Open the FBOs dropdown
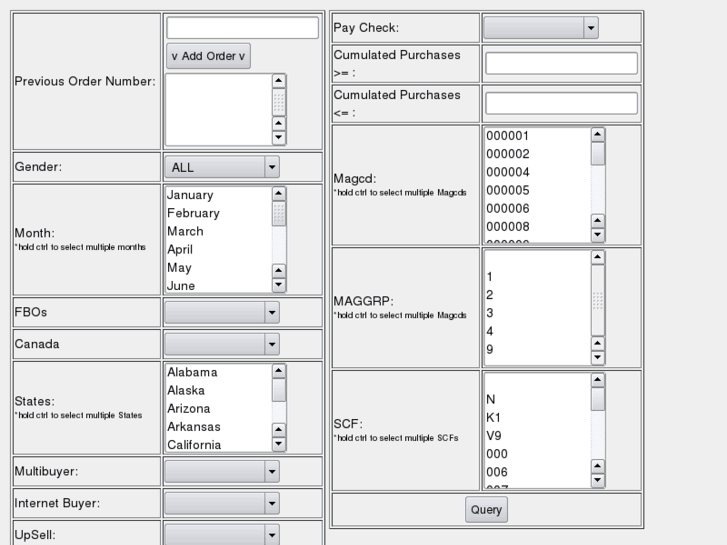 click(222, 312)
